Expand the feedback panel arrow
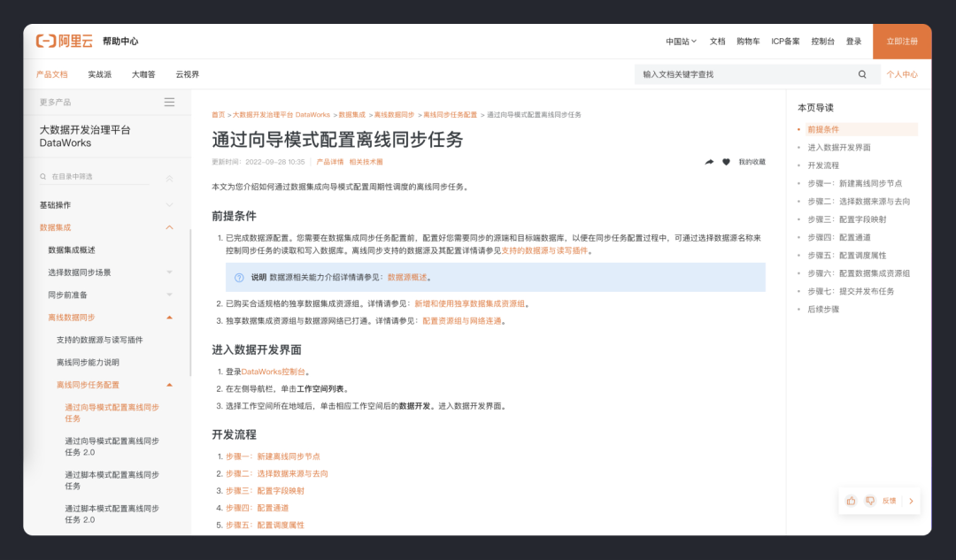Viewport: 956px width, 560px height. (x=912, y=501)
